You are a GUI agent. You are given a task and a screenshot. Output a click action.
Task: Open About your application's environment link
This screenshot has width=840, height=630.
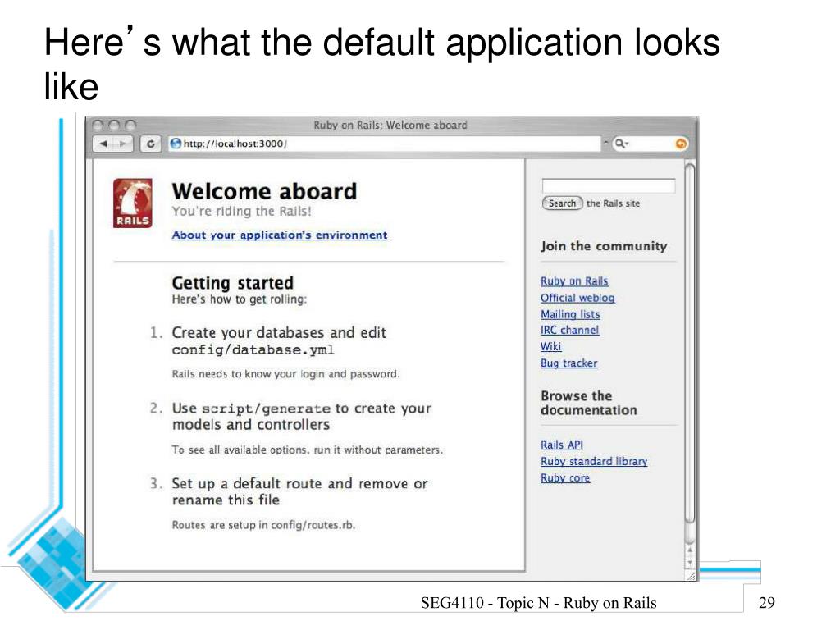280,235
